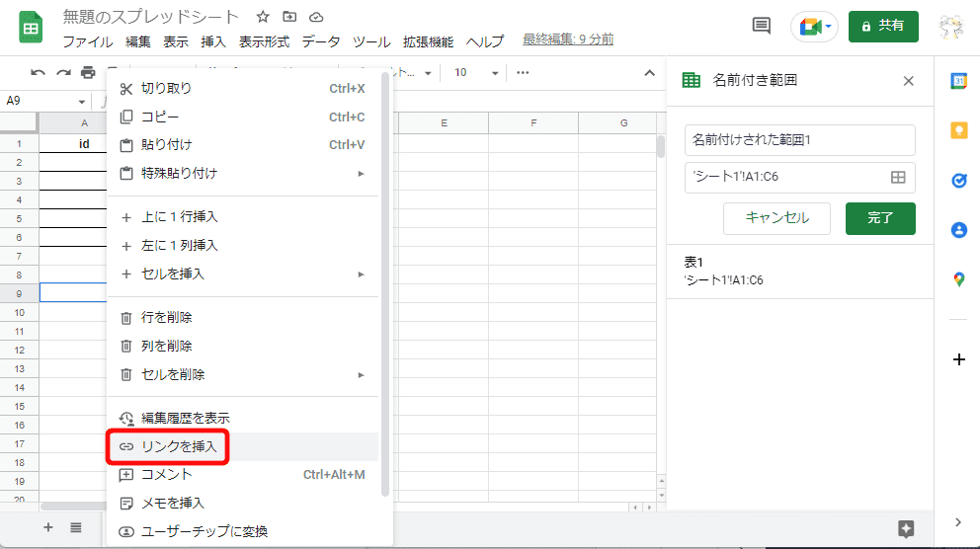The height and width of the screenshot is (549, 980).
Task: Click the print toolbar icon
Action: 88,73
